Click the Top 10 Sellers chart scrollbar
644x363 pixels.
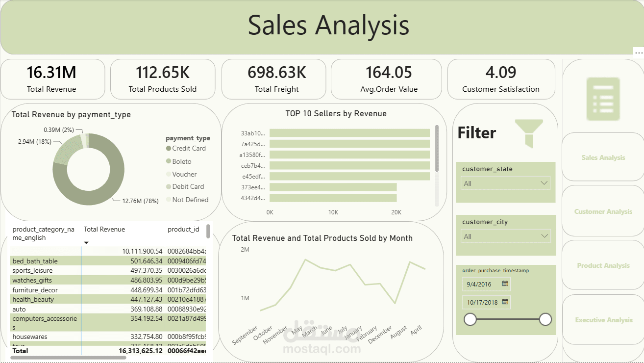click(437, 148)
